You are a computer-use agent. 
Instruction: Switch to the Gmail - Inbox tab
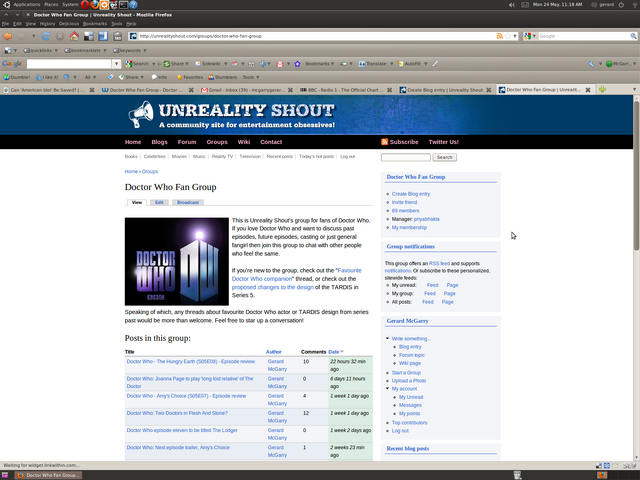[x=247, y=90]
